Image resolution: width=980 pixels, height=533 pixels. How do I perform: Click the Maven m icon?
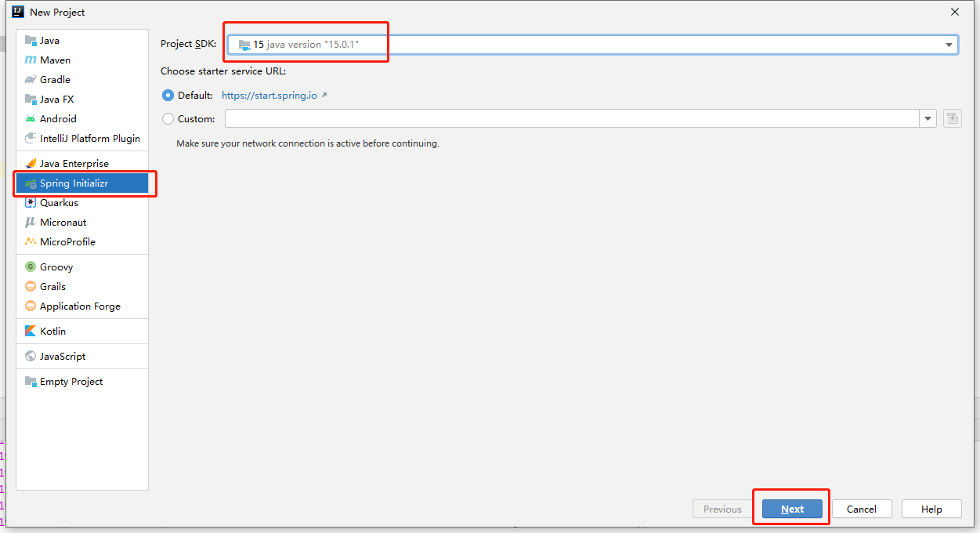tap(31, 60)
